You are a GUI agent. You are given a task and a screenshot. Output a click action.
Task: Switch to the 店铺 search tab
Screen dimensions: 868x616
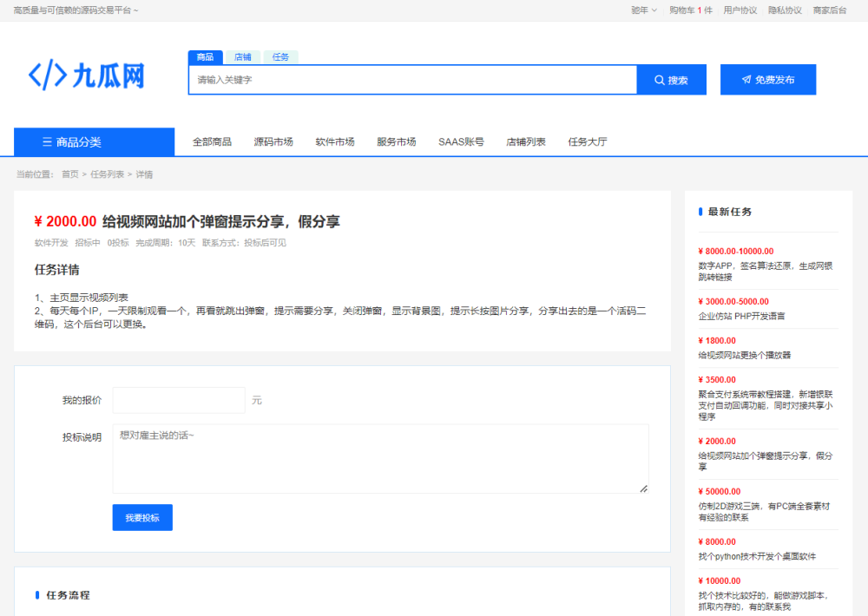243,57
